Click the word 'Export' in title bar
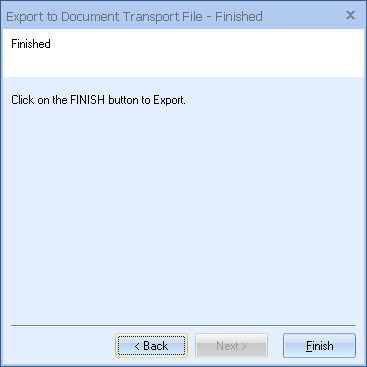The height and width of the screenshot is (367, 367). click(x=25, y=17)
